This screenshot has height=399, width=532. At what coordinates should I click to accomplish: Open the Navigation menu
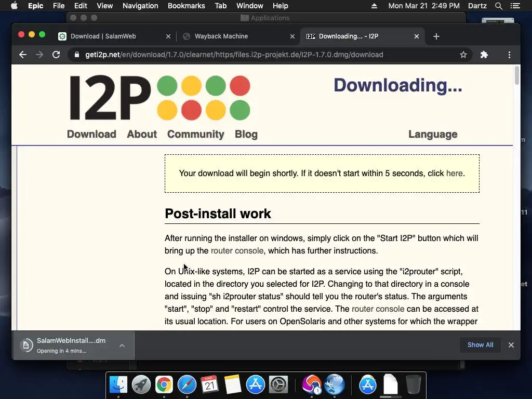click(x=140, y=6)
